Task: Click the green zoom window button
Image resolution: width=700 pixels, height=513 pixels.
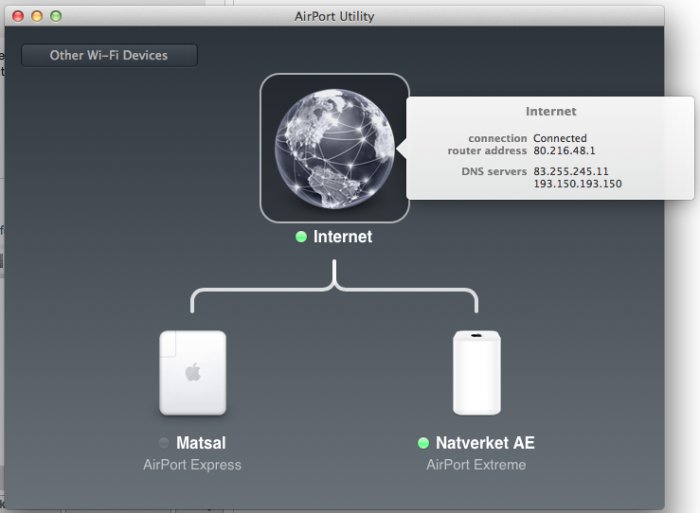Action: 56,16
